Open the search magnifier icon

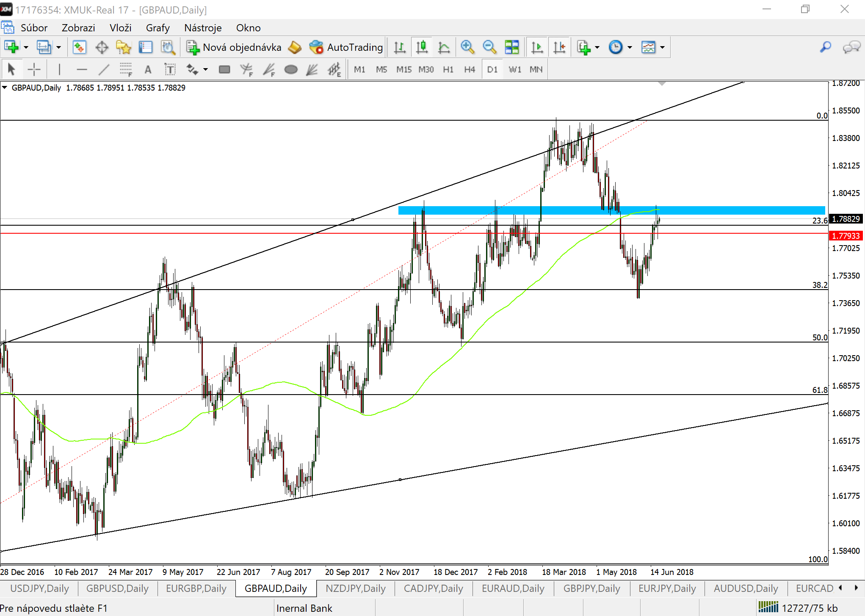click(825, 47)
